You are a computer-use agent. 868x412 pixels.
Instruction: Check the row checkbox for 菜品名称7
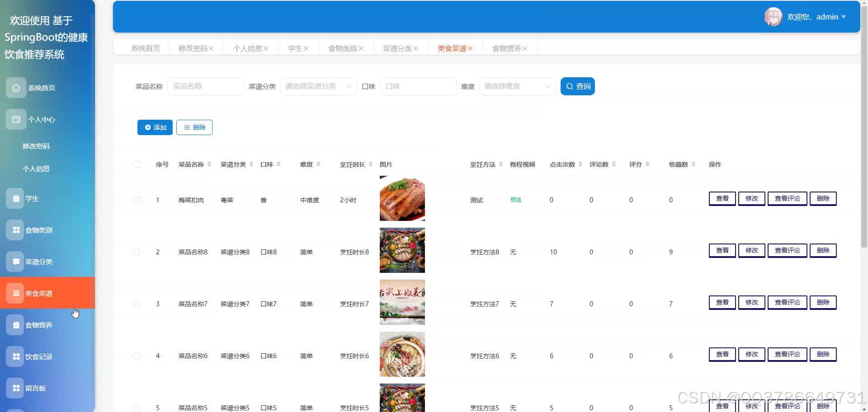pyautogui.click(x=137, y=304)
